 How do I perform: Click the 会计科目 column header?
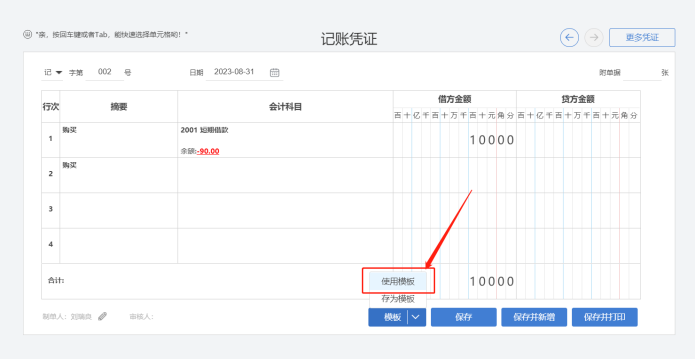[x=285, y=107]
